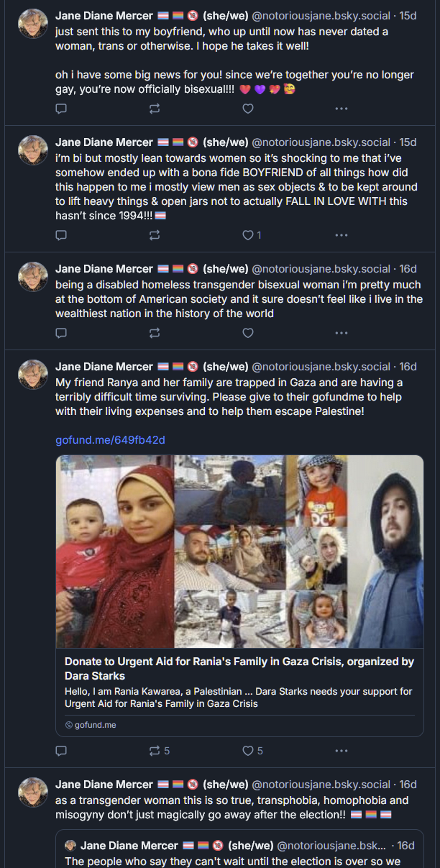This screenshot has height=868, width=440.
Task: Open Jane Diane Mercer's avatar on the top post
Action: (x=33, y=23)
